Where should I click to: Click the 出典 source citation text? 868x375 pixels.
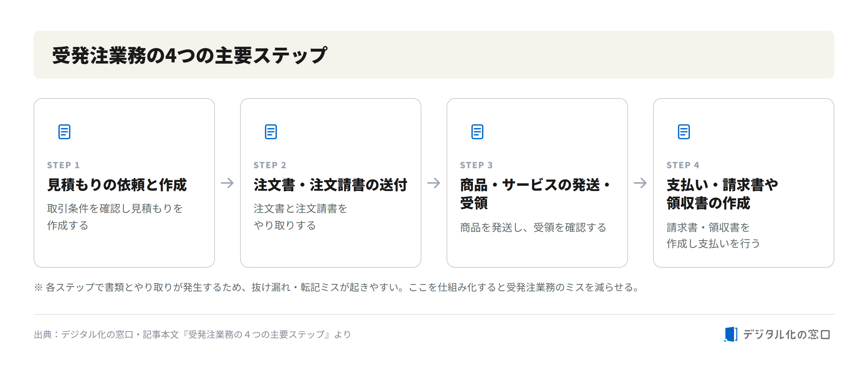pyautogui.click(x=192, y=334)
